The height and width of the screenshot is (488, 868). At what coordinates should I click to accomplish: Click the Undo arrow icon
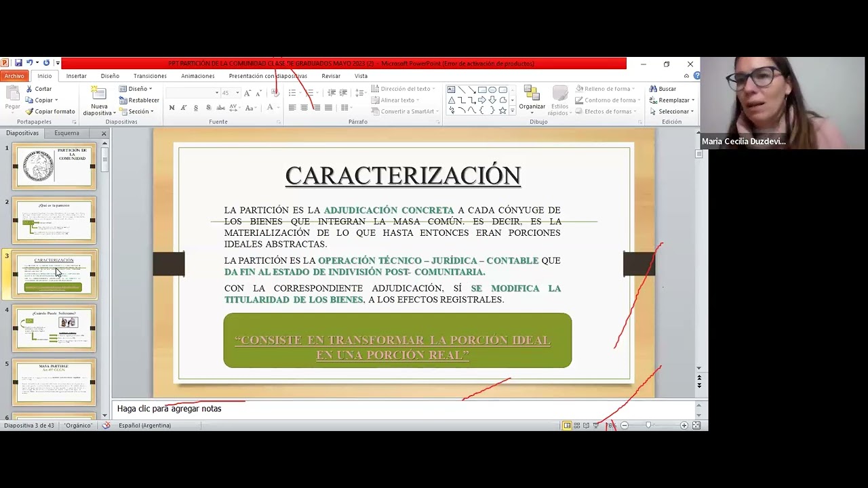coord(29,63)
